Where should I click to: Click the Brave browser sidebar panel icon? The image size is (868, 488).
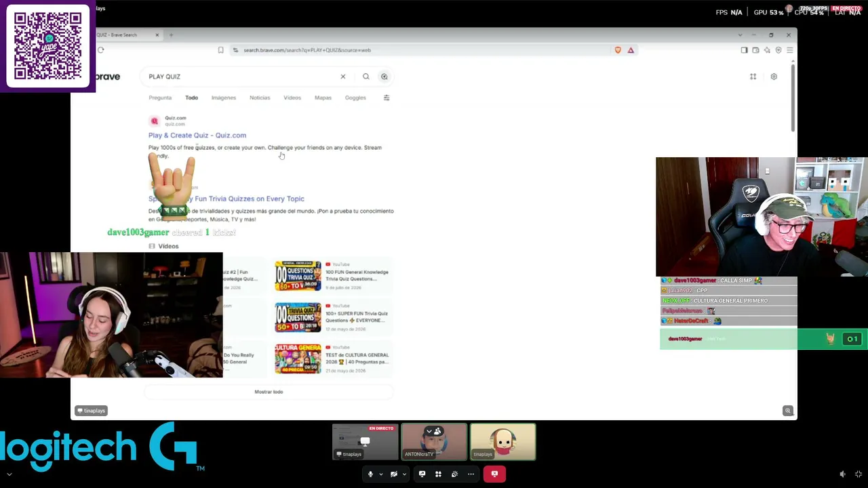point(744,50)
